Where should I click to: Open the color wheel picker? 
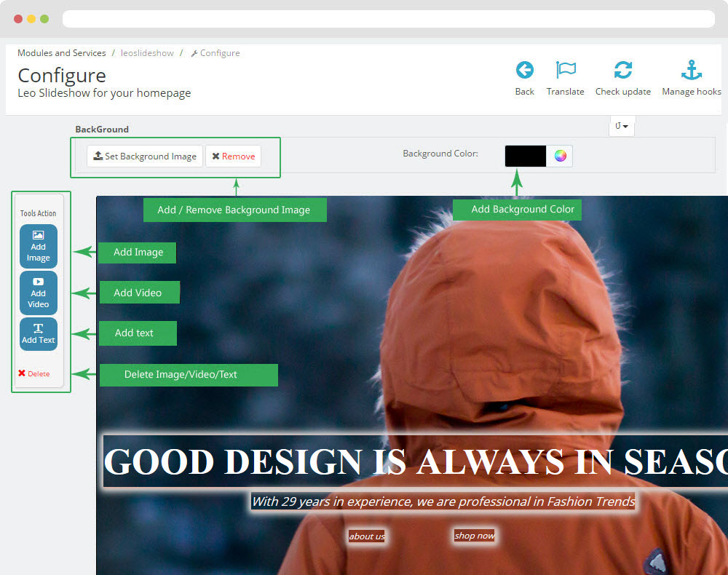(560, 156)
